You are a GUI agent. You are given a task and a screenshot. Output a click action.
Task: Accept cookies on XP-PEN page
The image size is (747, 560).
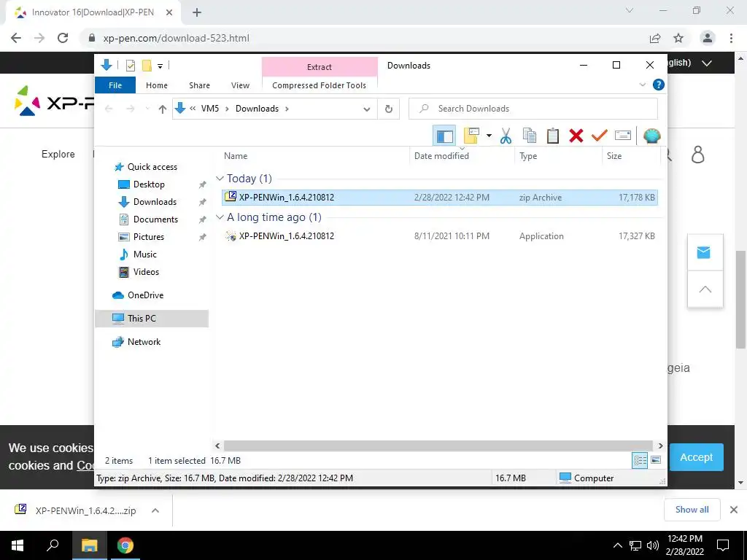coord(696,457)
